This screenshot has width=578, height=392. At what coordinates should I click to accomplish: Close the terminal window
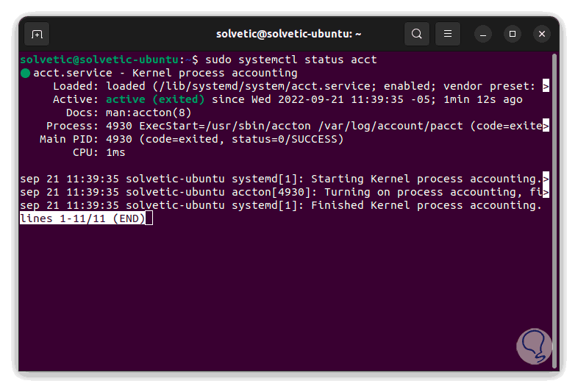pos(542,34)
